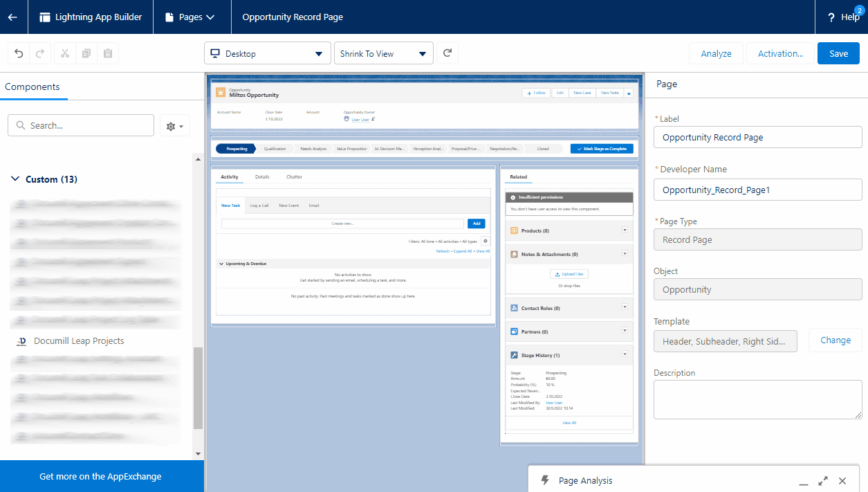Click the paste clipboard icon
This screenshot has width=868, height=492.
tap(108, 54)
